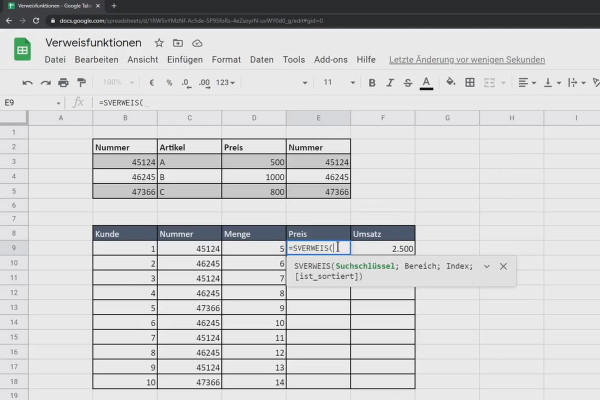Open the Einfügen menu
This screenshot has width=600, height=400.
coord(185,60)
